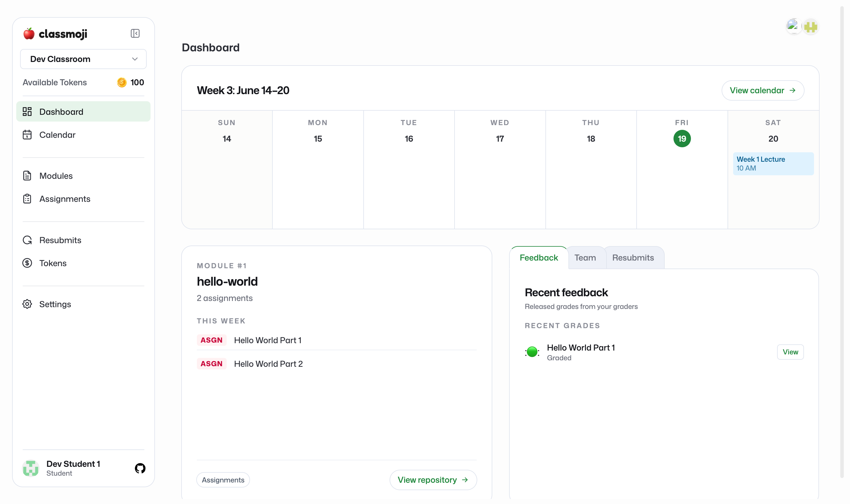
Task: Select Saturday 20 in the week view
Action: click(773, 139)
